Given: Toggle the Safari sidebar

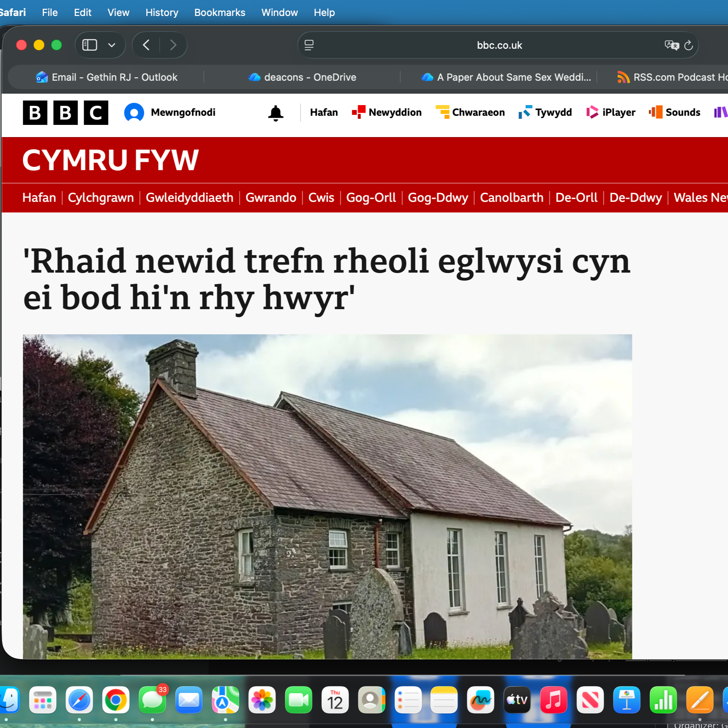Looking at the screenshot, I should (x=90, y=45).
